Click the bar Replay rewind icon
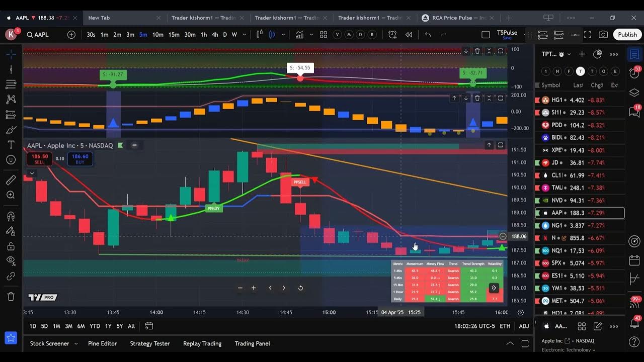The width and height of the screenshot is (644, 362). 409,35
